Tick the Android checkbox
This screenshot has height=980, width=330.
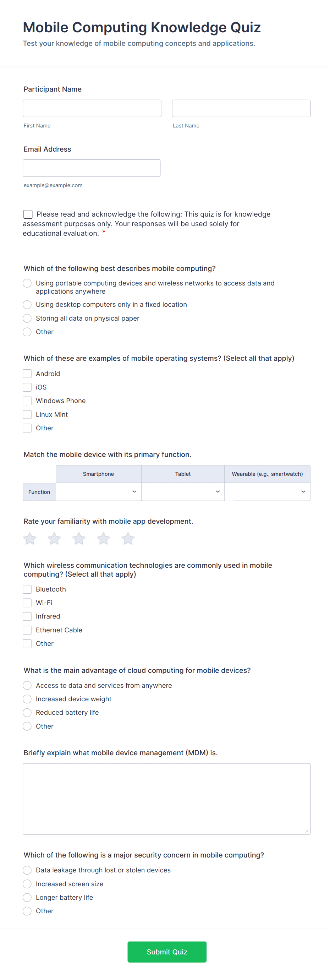tap(27, 374)
